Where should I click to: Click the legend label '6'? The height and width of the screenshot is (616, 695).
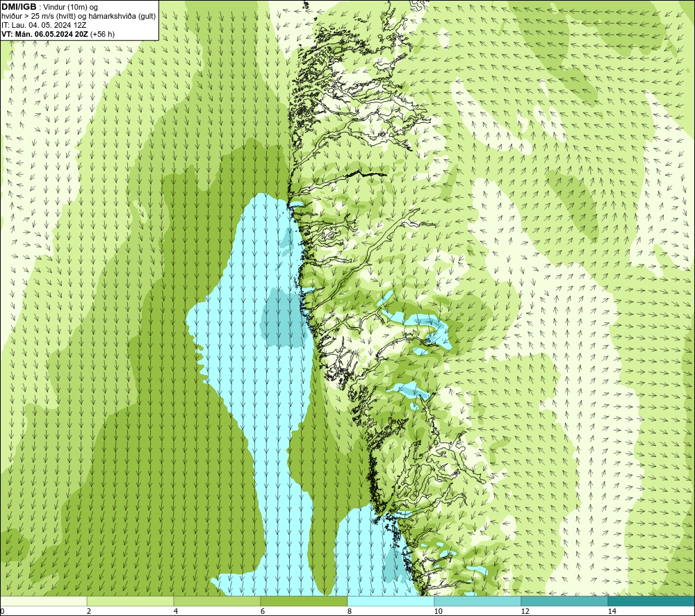tap(263, 611)
